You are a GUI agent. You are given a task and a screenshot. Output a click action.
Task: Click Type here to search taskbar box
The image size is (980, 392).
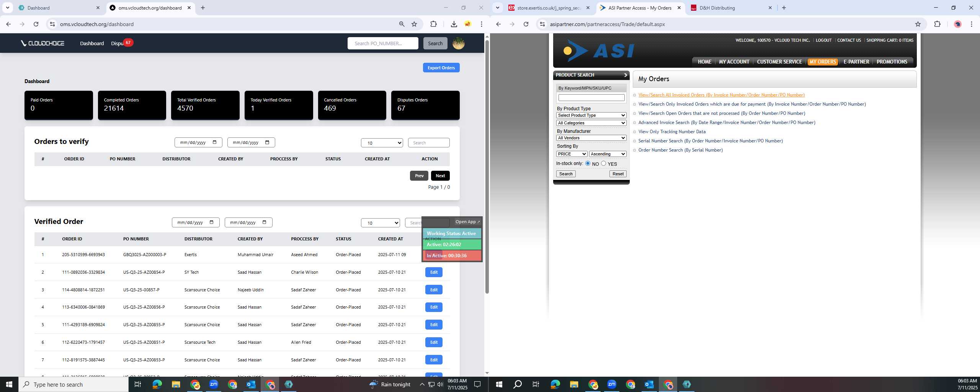pos(73,384)
